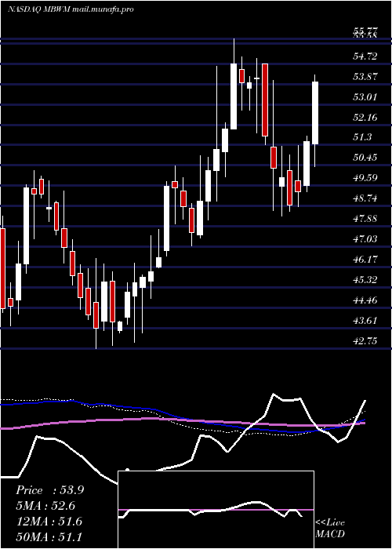Click the 12MA : 51.6 readout

pos(49,522)
